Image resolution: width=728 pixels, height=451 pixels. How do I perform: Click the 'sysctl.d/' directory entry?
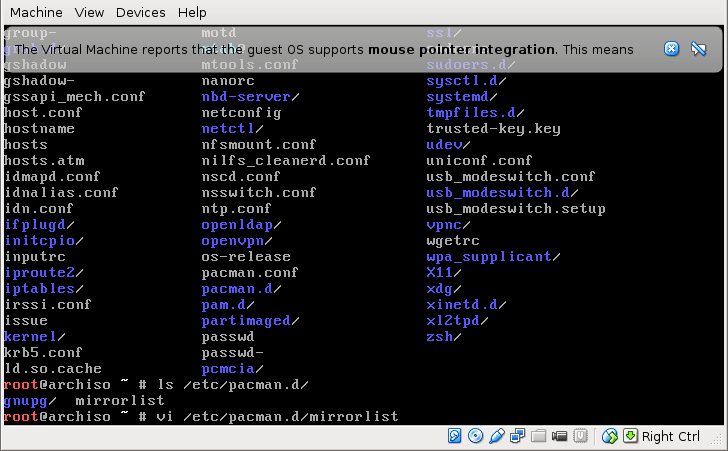pyautogui.click(x=466, y=81)
